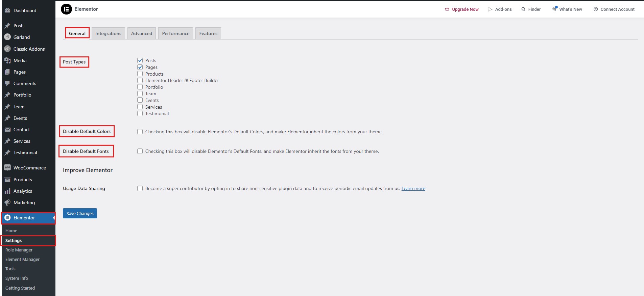Click the Posts pin icon
Screen dimensions: 644x296
[7, 26]
